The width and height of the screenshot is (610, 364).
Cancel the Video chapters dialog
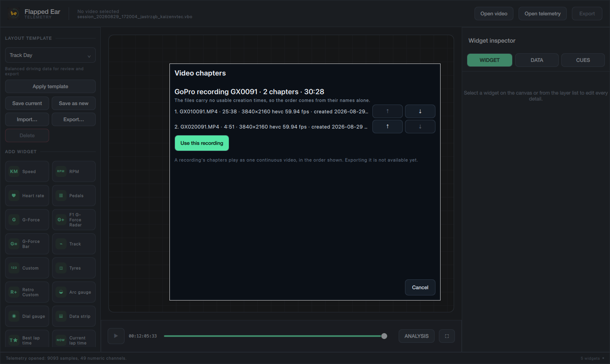coord(420,287)
